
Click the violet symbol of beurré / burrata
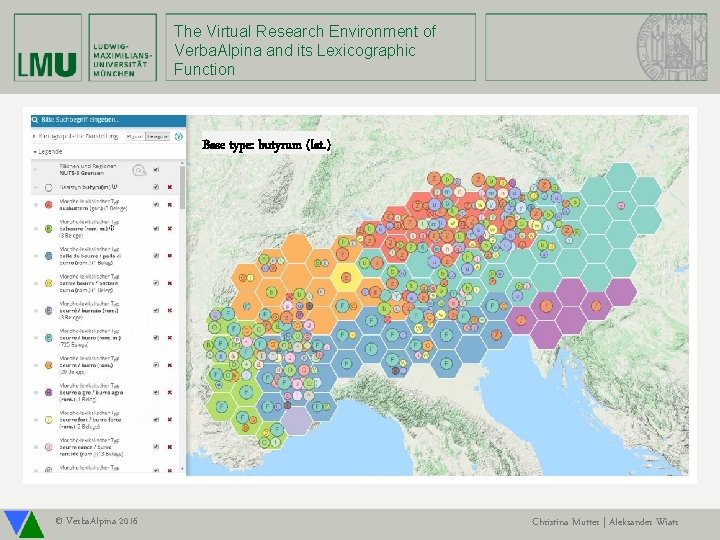click(x=49, y=310)
